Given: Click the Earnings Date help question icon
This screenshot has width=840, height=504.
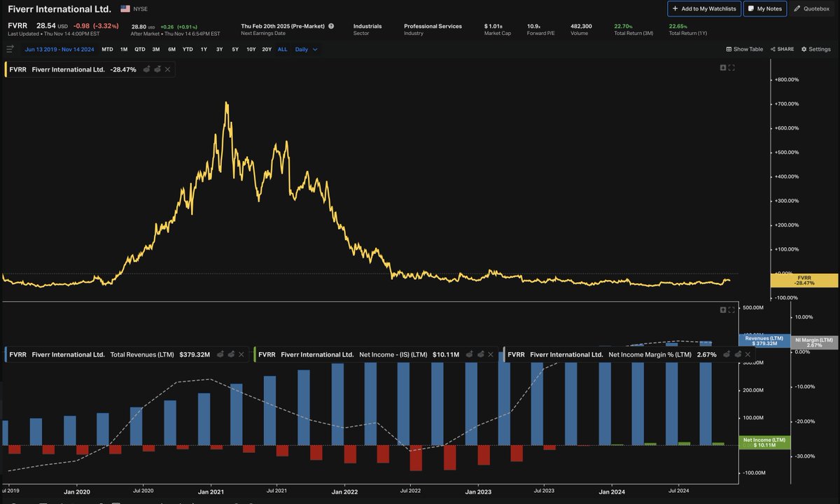Looking at the screenshot, I should tap(331, 26).
